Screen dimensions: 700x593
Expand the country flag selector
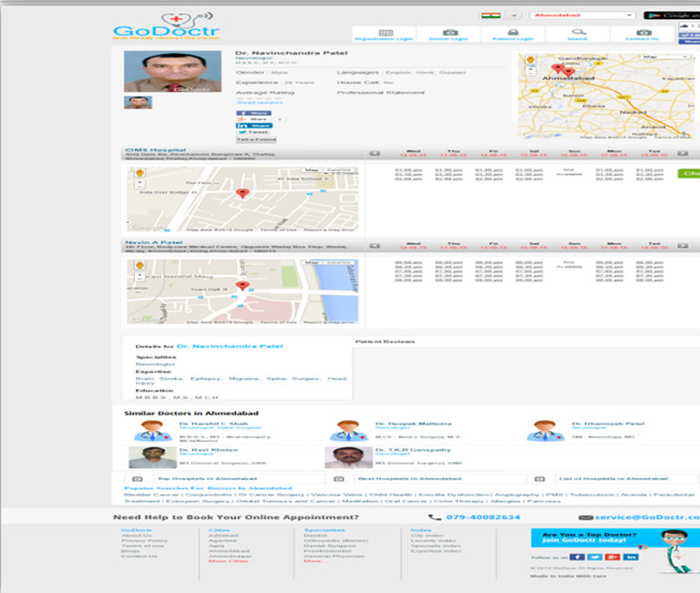click(515, 15)
